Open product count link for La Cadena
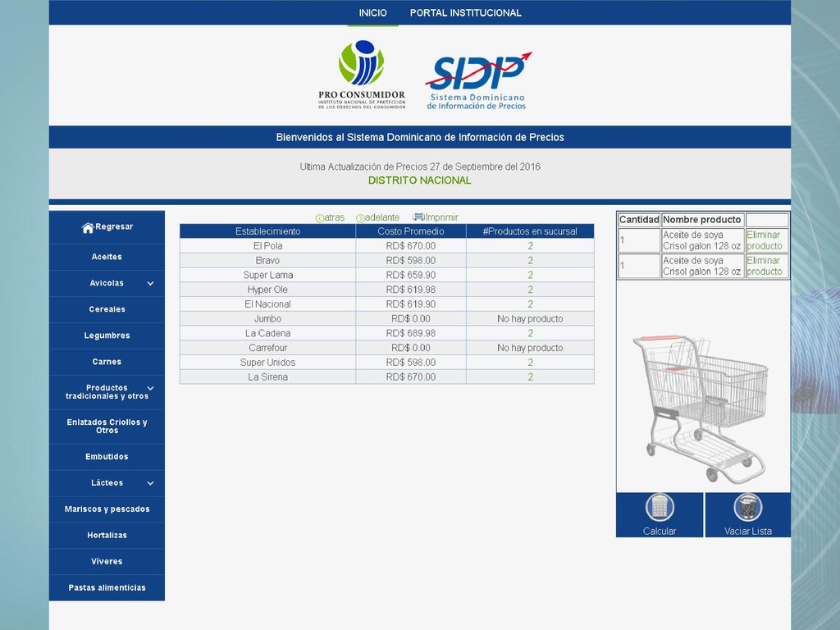840x630 pixels. coord(531,333)
